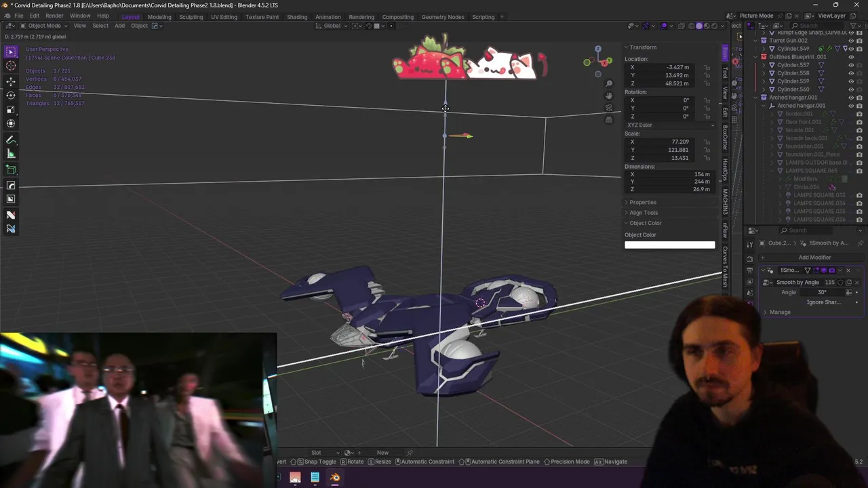The width and height of the screenshot is (868, 488).
Task: Open the BoxCutter sidebar tab
Action: click(x=725, y=138)
